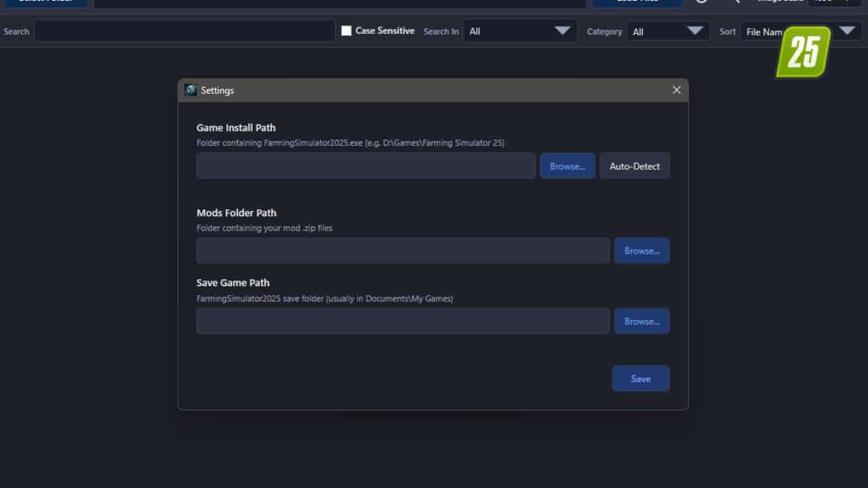Image resolution: width=868 pixels, height=488 pixels.
Task: Click Browse next to Mods Folder Path
Action: tap(642, 250)
